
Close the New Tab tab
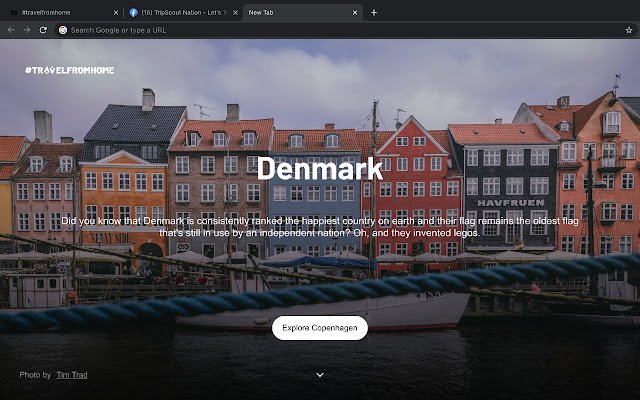[x=355, y=13]
